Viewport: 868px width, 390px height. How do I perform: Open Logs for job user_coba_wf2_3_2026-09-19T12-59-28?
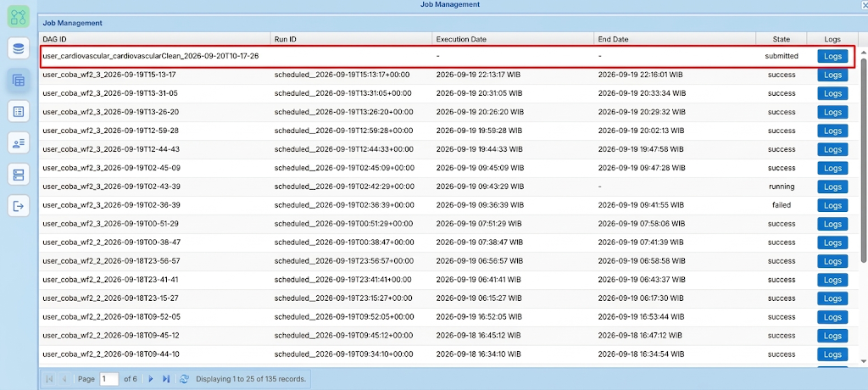[832, 131]
